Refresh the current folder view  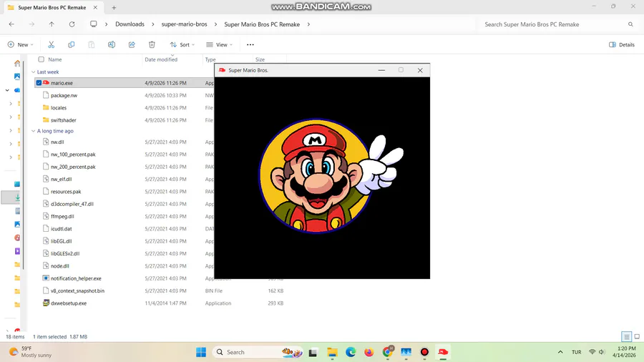(x=72, y=24)
